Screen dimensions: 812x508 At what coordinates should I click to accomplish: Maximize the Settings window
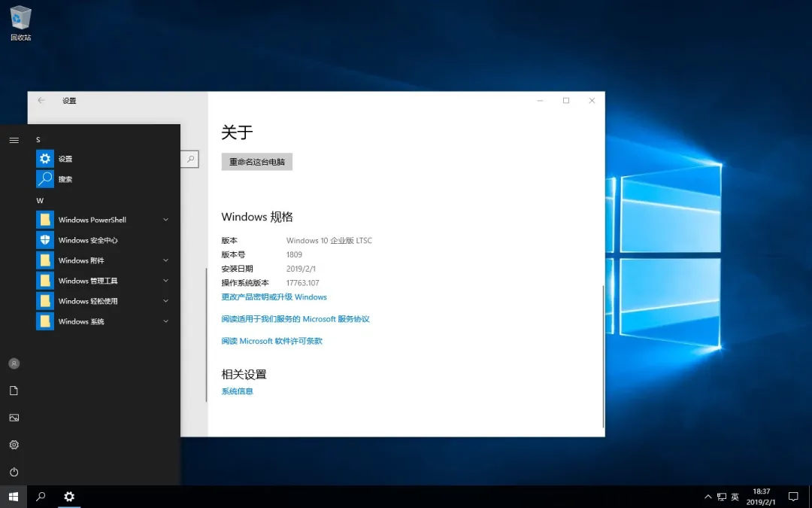coord(566,101)
